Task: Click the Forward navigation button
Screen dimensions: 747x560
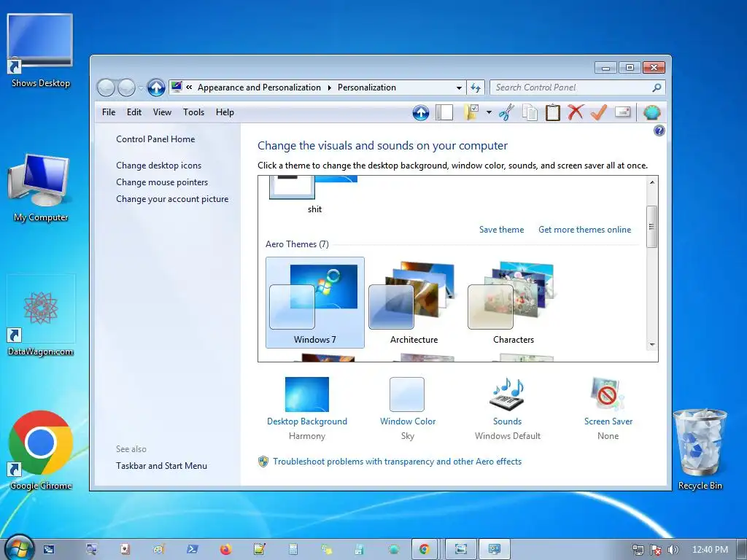Action: (126, 87)
